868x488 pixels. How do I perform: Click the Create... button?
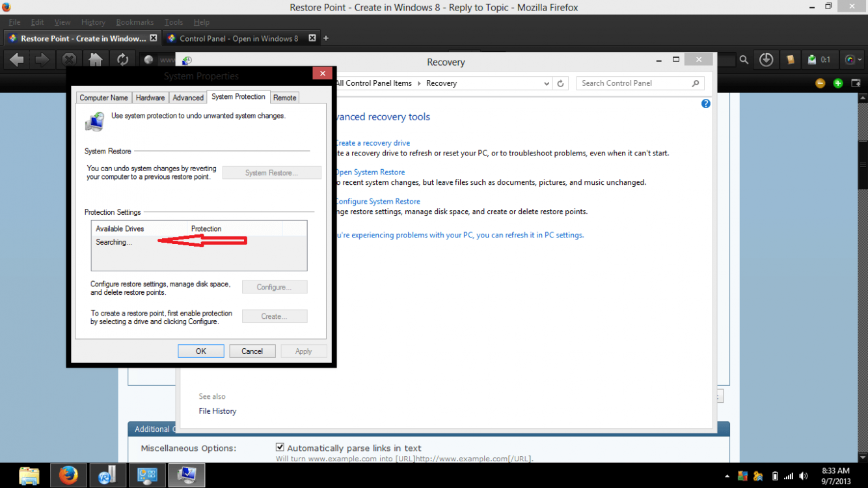tap(275, 316)
